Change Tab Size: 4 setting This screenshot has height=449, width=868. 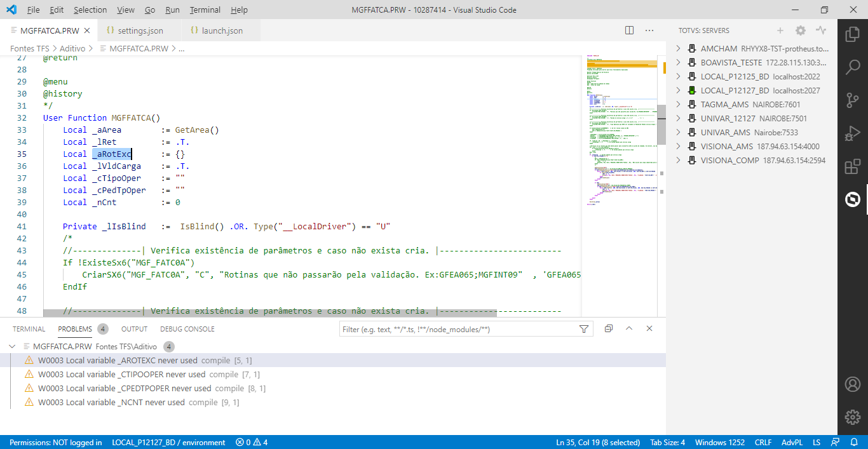(x=667, y=443)
